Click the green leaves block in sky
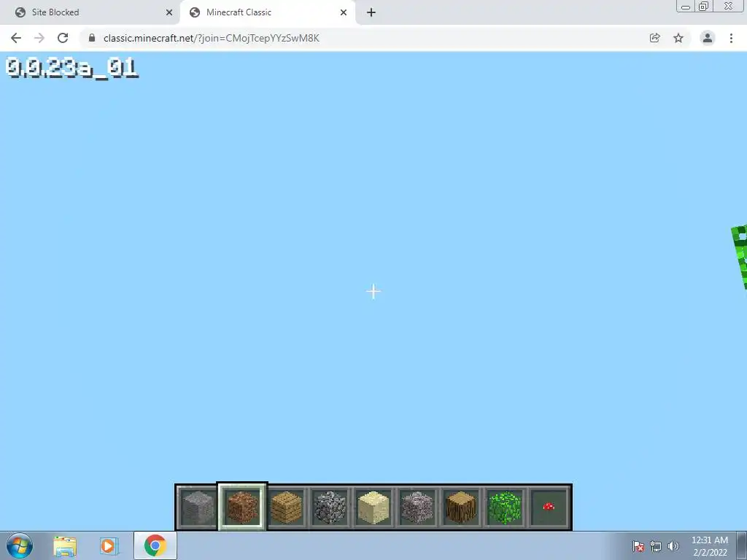This screenshot has height=560, width=747. tap(740, 257)
